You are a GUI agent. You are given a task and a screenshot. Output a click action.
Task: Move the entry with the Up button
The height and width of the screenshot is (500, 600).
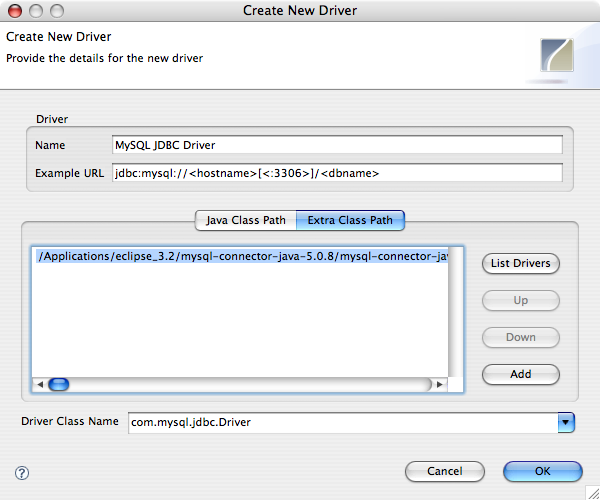pyautogui.click(x=520, y=300)
